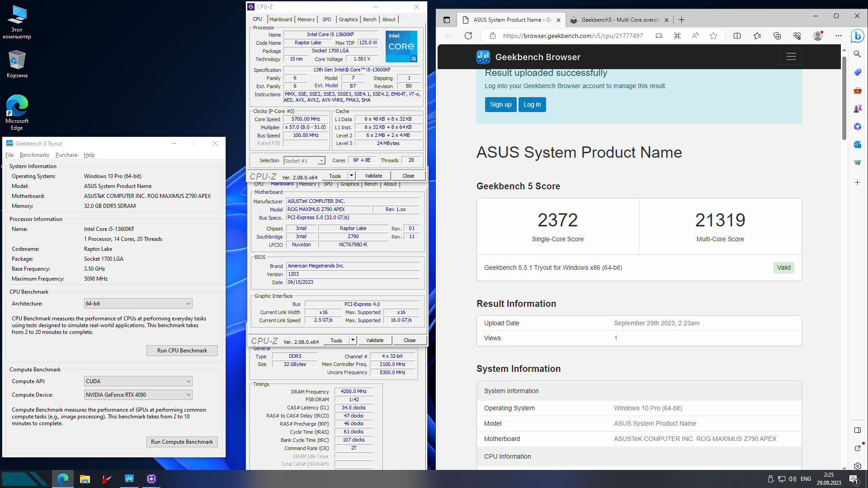Open the Edge collections icon
The image size is (868, 488).
click(x=777, y=36)
